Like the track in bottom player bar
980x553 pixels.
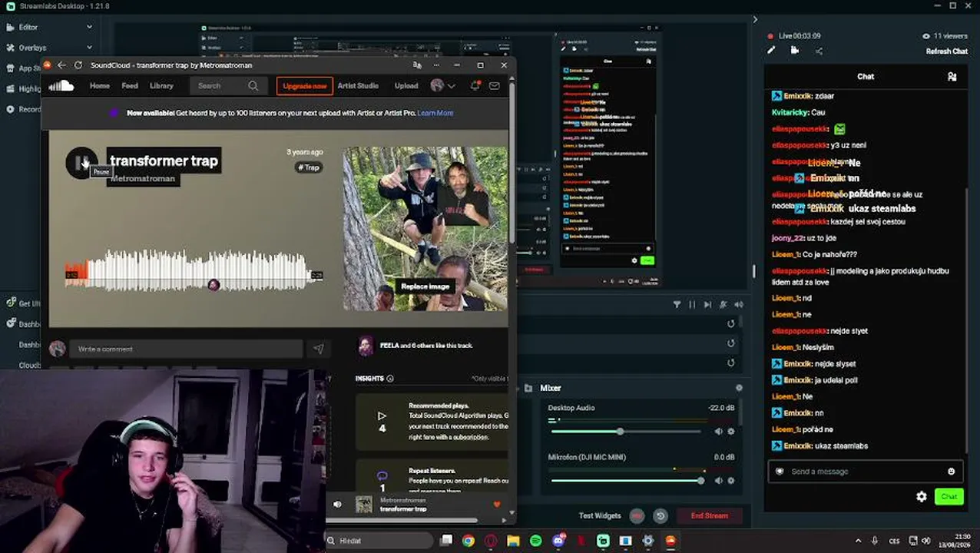pyautogui.click(x=497, y=505)
